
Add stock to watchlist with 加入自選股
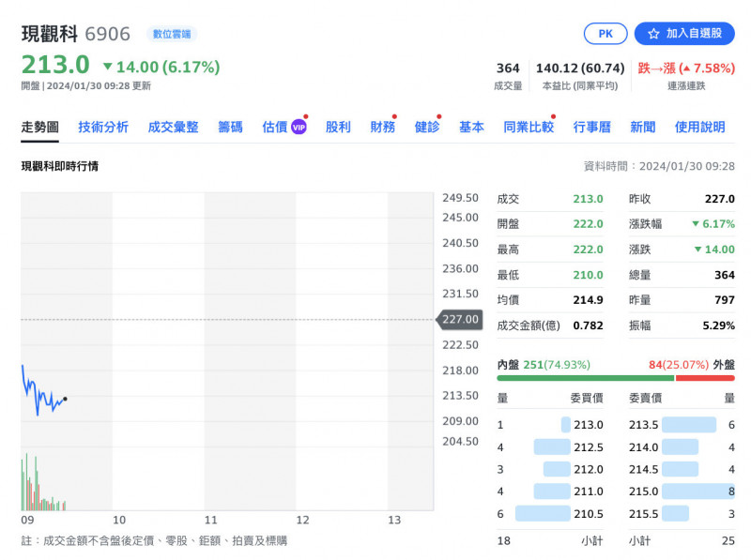[684, 34]
